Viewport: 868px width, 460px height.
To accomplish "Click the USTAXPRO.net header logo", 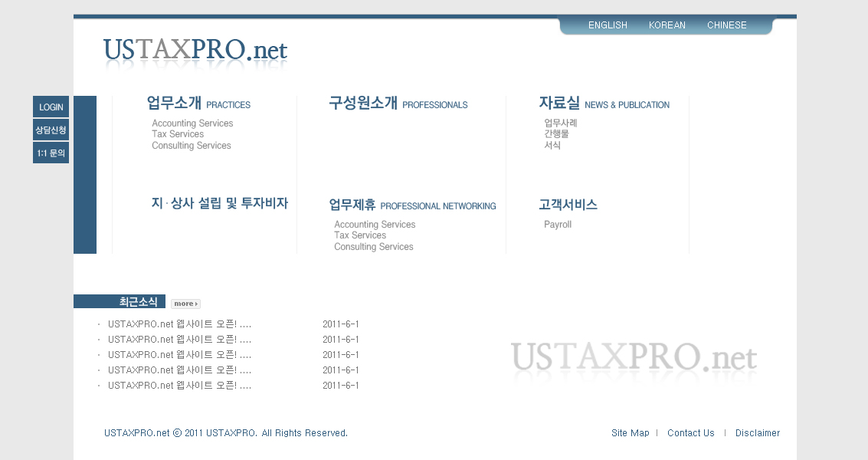I will 195,51.
